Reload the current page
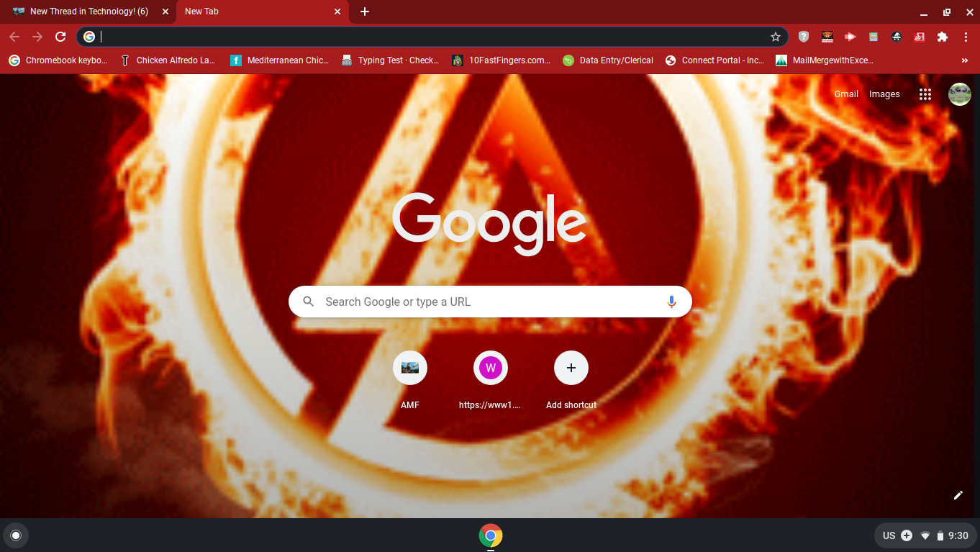 pos(60,37)
